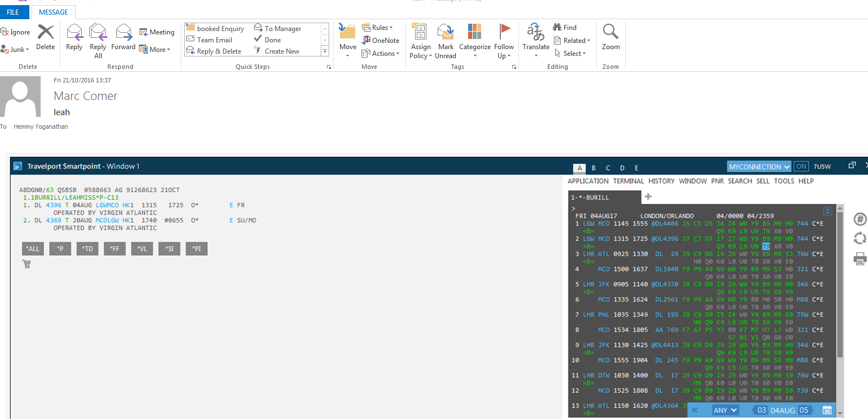Run the 'Reply & Delete' quick step

pos(214,51)
